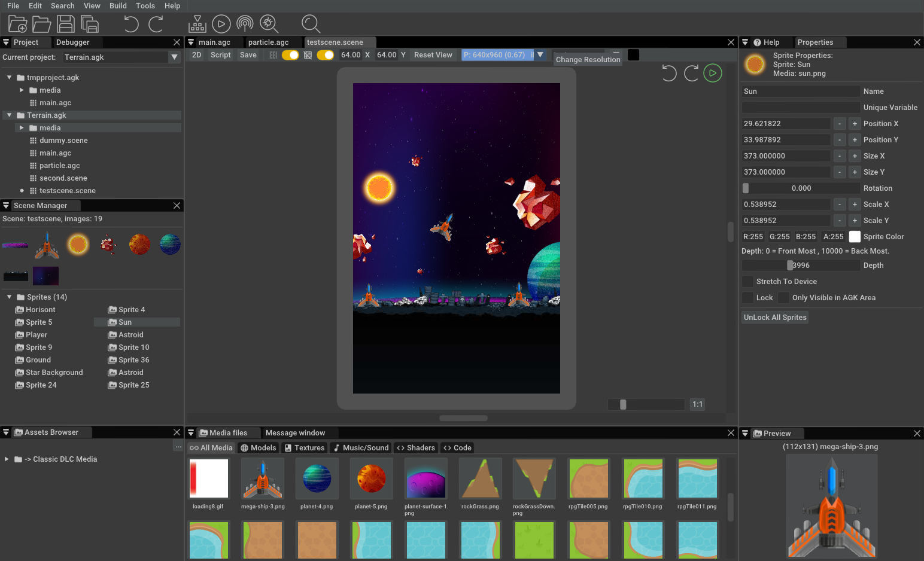The height and width of the screenshot is (561, 924).
Task: Switch to the Debugger tab
Action: tap(73, 42)
